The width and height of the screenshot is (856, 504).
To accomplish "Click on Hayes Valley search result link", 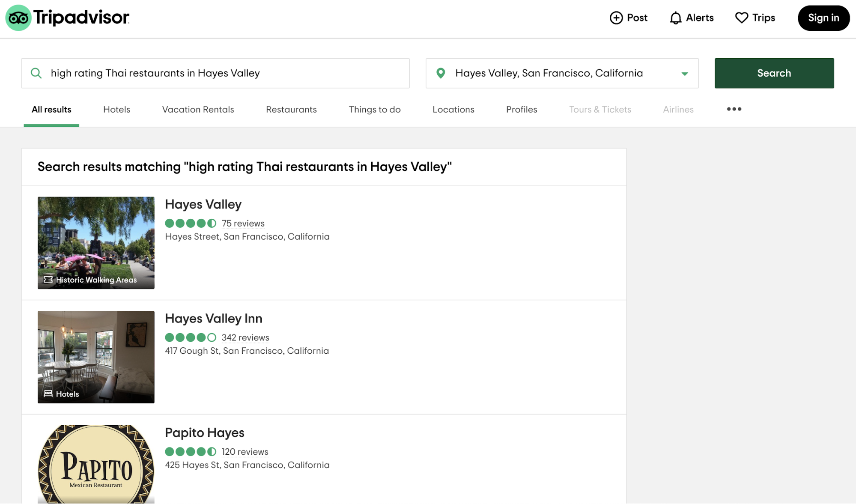I will coord(203,204).
